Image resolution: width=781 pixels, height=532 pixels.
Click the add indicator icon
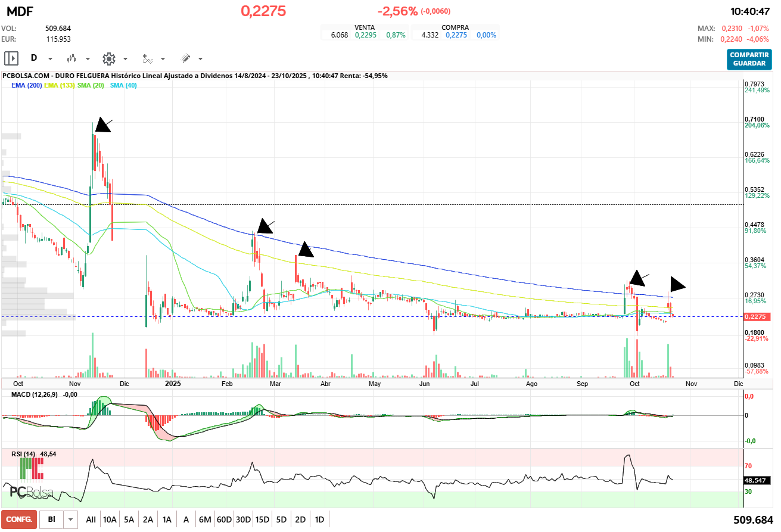point(147,58)
